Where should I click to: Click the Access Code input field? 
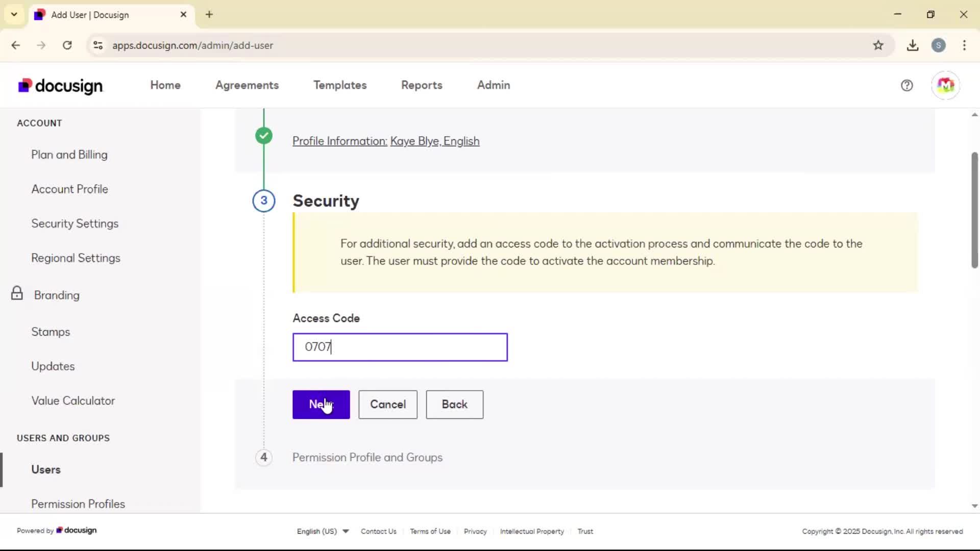[400, 347]
